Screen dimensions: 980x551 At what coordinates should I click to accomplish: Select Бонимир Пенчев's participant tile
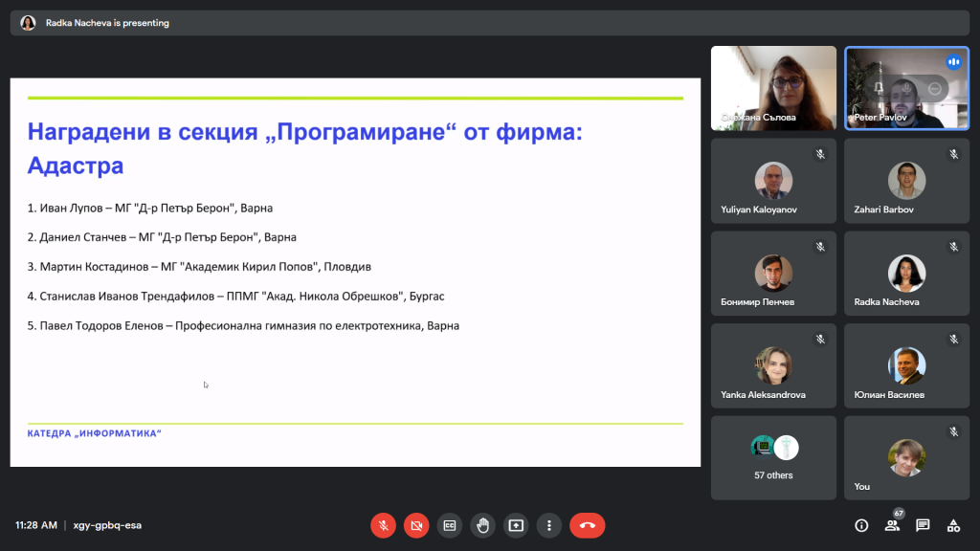click(x=773, y=274)
